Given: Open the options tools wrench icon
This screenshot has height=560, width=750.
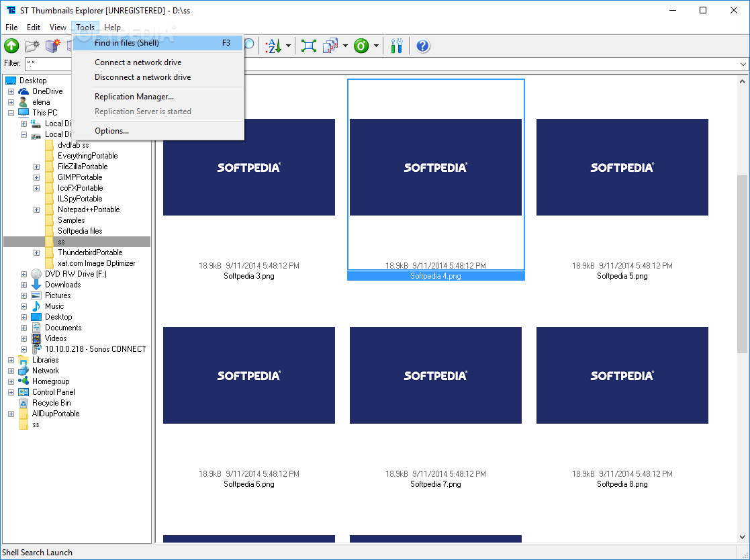Looking at the screenshot, I should tap(397, 46).
